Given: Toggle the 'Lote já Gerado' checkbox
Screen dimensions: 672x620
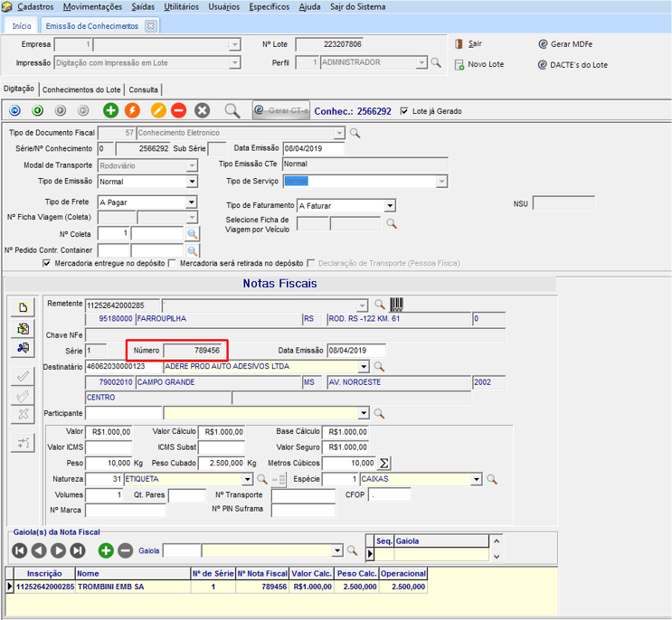Looking at the screenshot, I should (404, 111).
